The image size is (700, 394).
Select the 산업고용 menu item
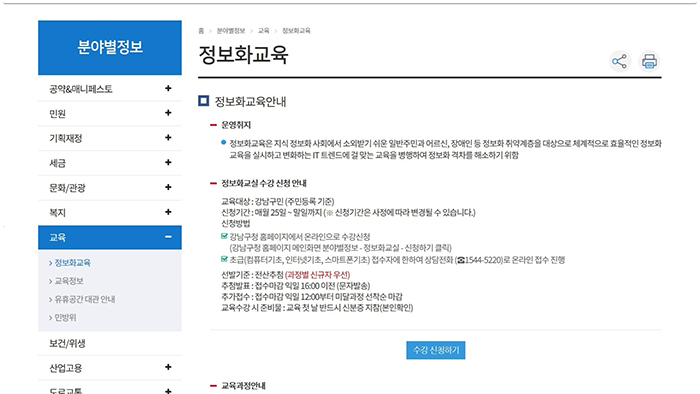110,368
